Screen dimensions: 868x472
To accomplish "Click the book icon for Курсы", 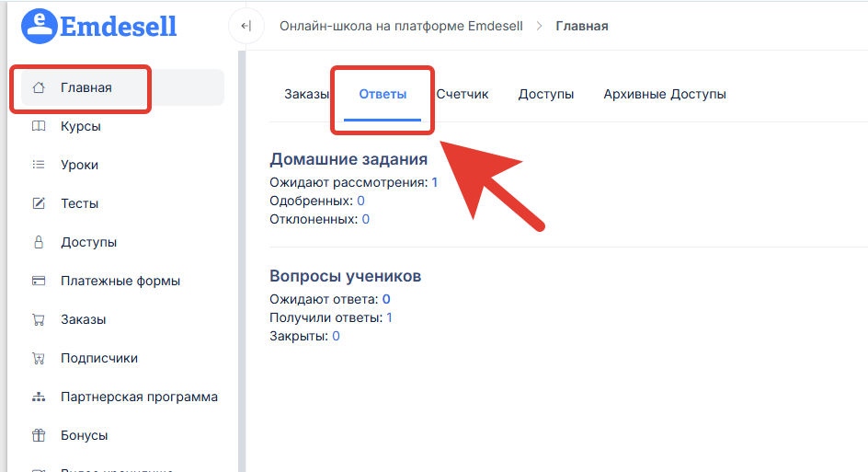I will (x=39, y=127).
